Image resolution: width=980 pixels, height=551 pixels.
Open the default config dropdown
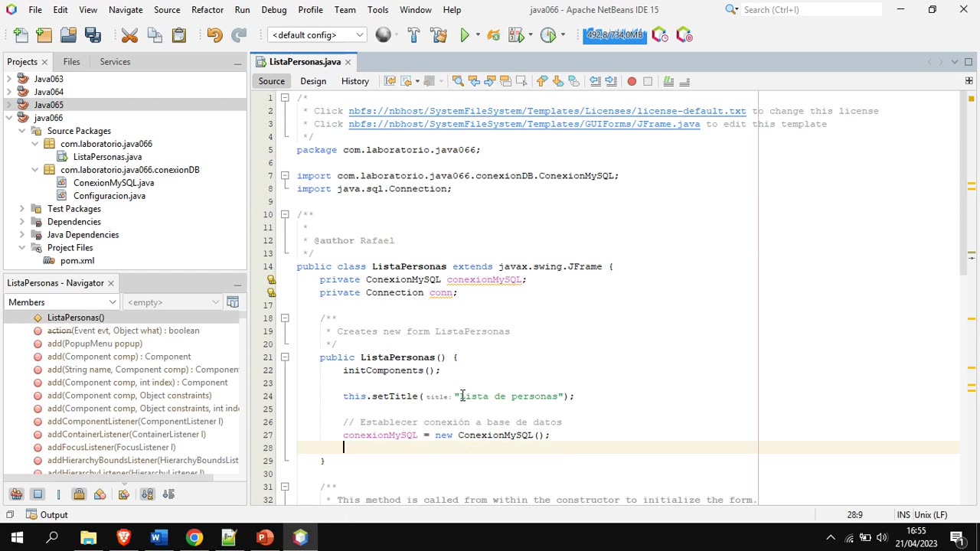pos(317,35)
